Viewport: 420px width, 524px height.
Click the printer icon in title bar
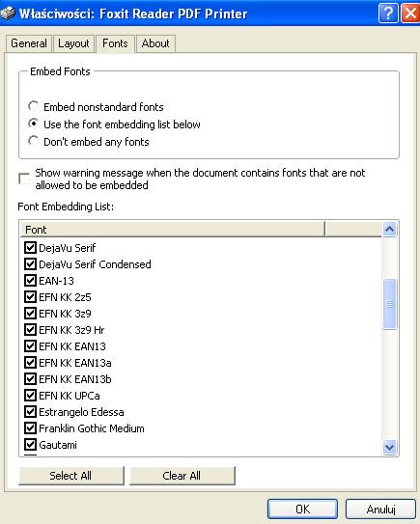(8, 14)
